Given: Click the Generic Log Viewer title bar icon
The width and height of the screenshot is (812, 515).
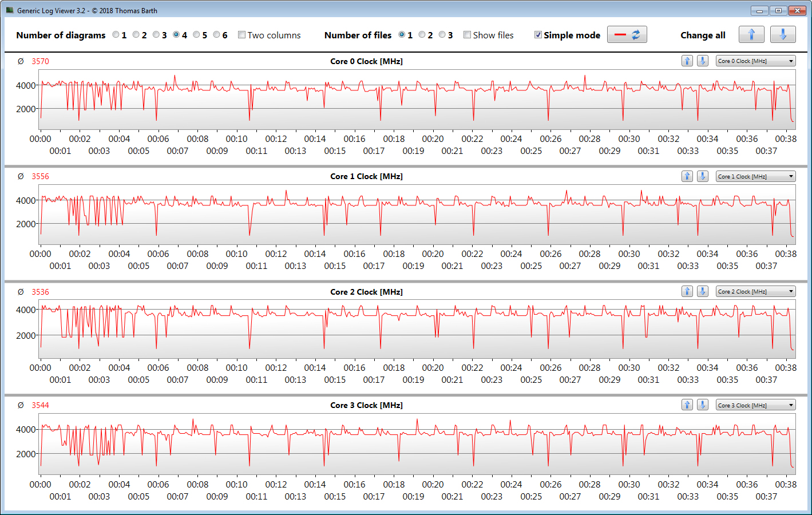Looking at the screenshot, I should coord(10,10).
